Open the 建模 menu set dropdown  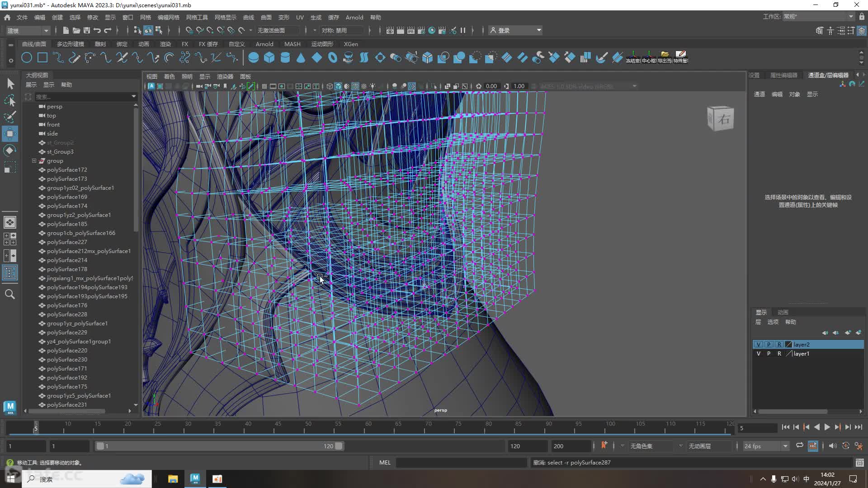tap(28, 30)
